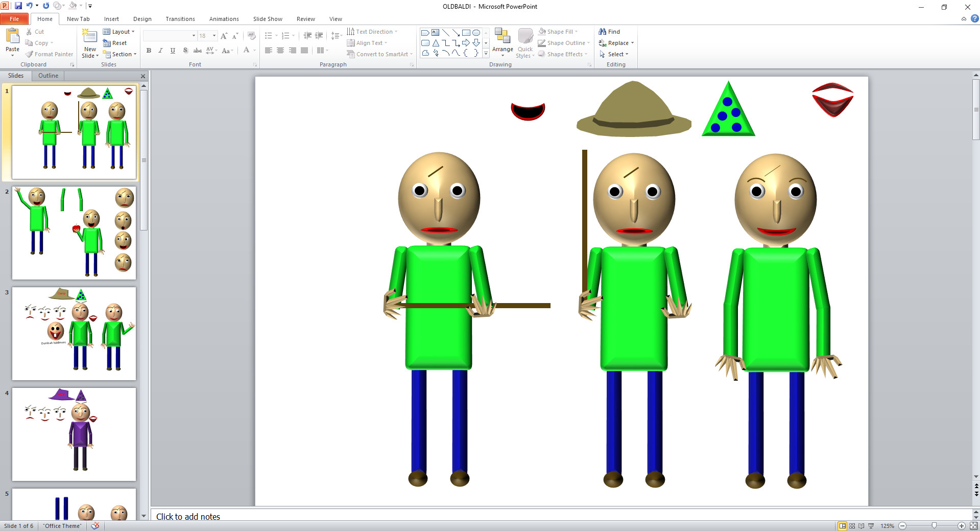This screenshot has width=980, height=531.
Task: Start Slide Show from status bar
Action: coord(871,526)
